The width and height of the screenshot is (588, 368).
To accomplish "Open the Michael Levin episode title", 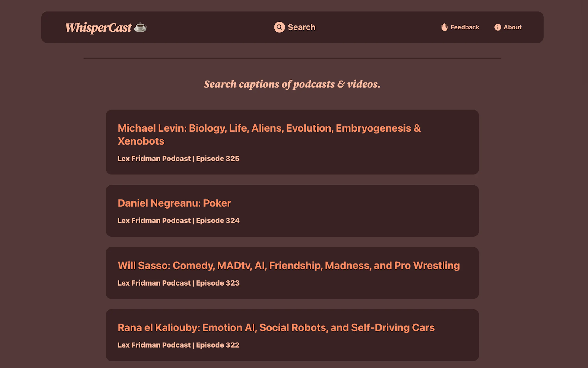I will click(269, 135).
